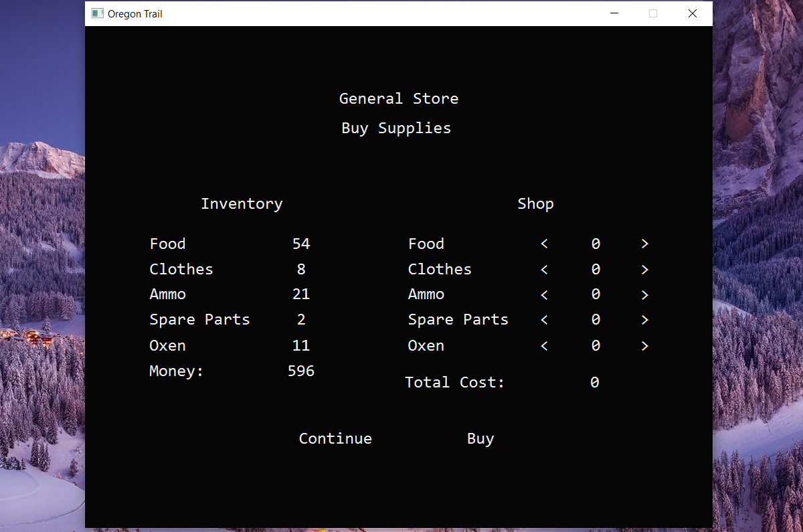Image resolution: width=803 pixels, height=532 pixels.
Task: Increase Oxen quantity with right arrow
Action: click(644, 346)
